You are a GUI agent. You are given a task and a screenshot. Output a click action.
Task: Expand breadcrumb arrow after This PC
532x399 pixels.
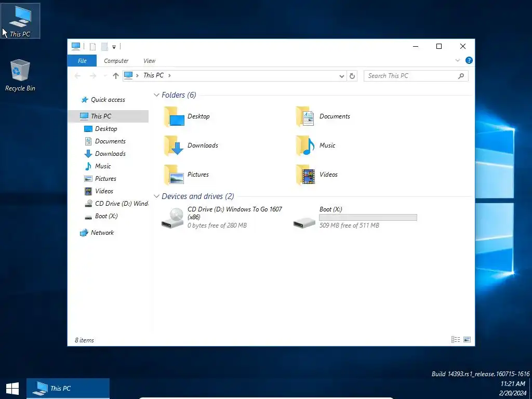point(169,75)
